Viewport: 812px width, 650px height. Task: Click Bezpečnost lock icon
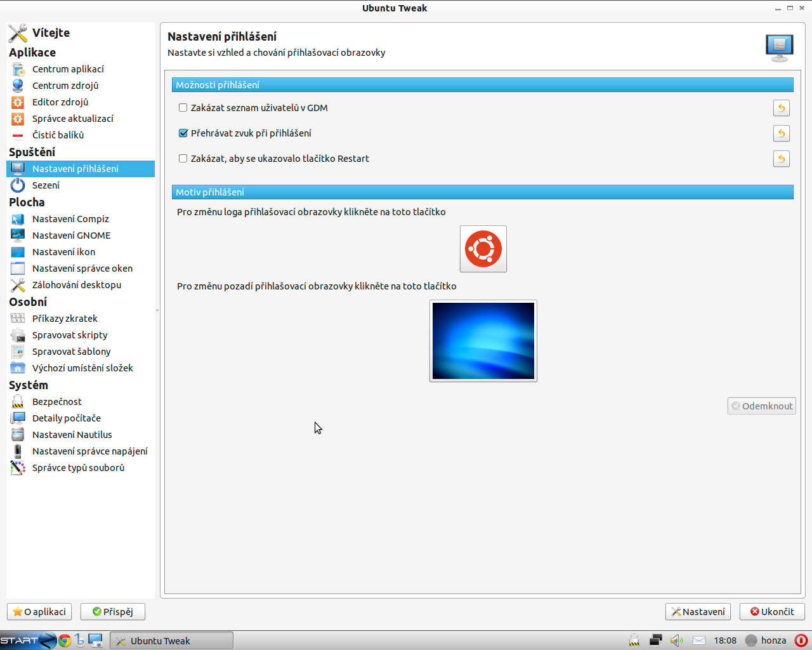click(18, 402)
